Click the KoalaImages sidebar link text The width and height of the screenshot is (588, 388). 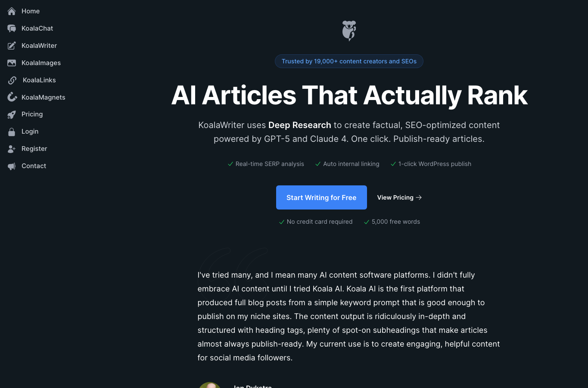click(41, 63)
